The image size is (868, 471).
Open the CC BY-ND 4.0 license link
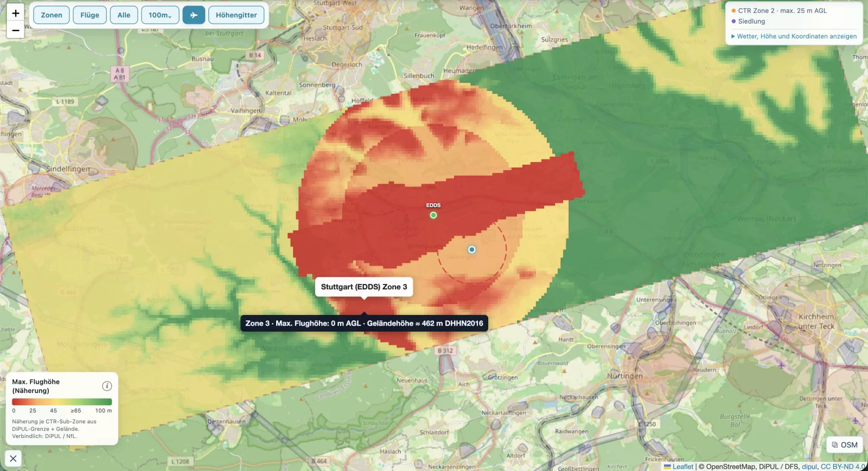point(843,467)
